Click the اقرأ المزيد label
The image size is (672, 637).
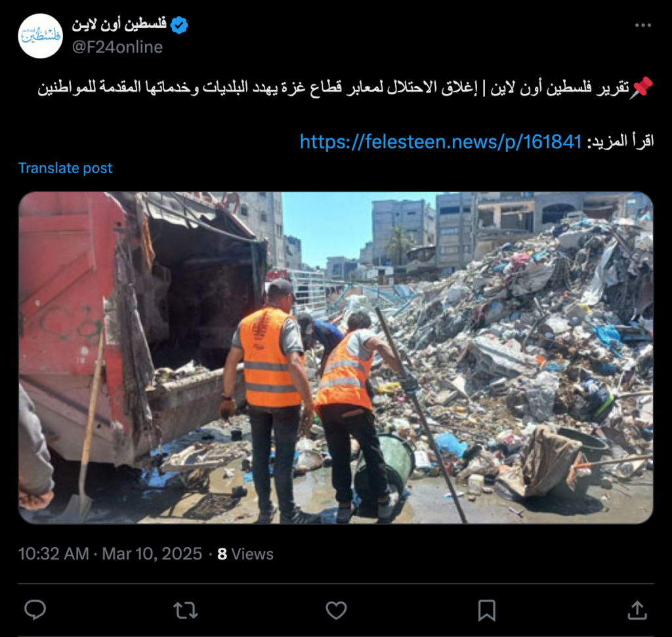620,141
